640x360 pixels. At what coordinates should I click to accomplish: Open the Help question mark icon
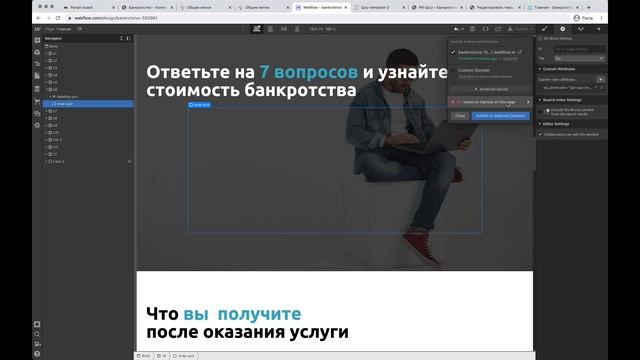coord(37,354)
